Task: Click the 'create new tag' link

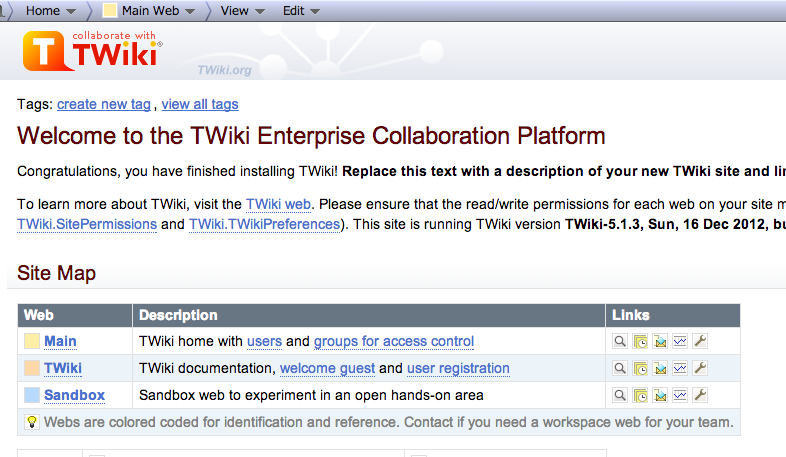Action: pos(104,104)
